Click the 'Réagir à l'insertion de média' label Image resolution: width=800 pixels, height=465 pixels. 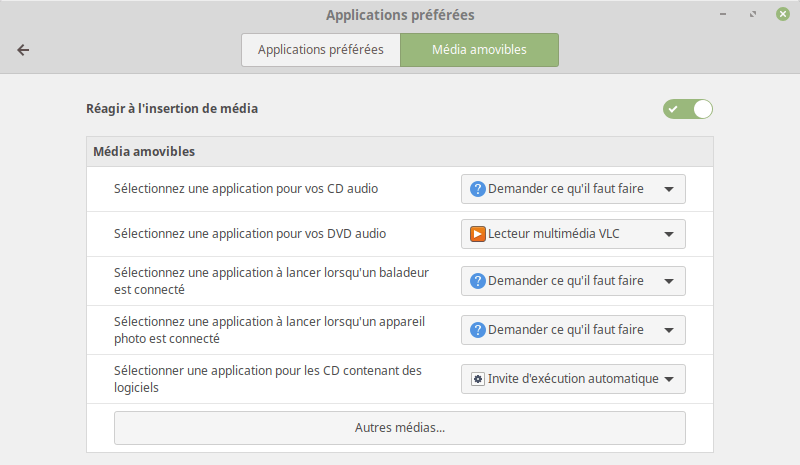click(x=172, y=109)
